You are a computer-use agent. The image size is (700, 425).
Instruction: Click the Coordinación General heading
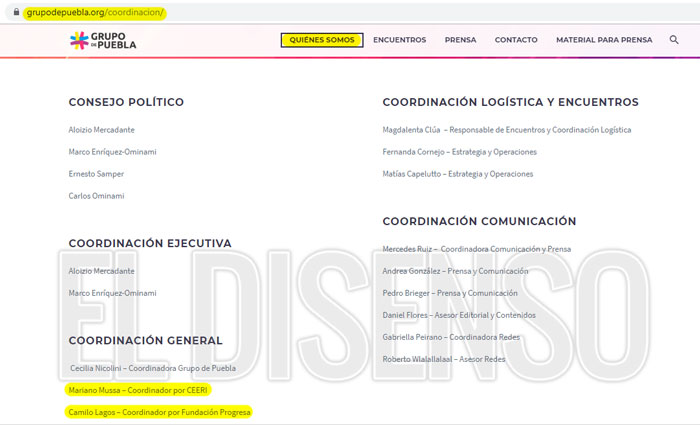pos(146,340)
